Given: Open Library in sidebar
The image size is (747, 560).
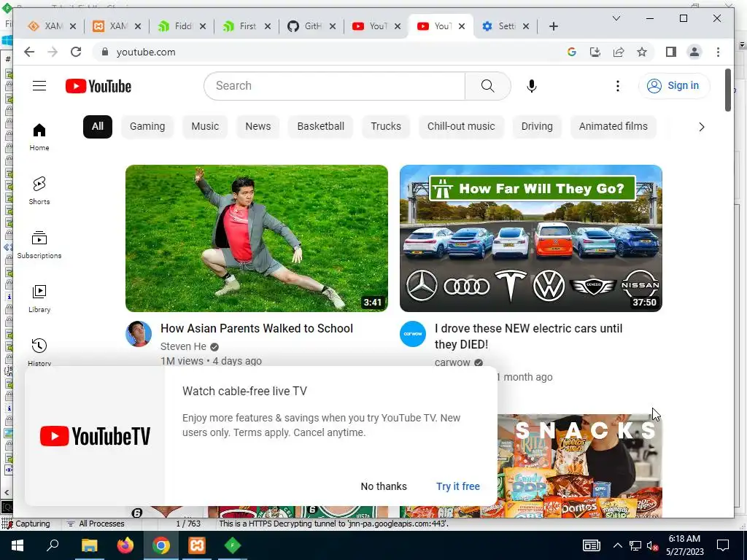Looking at the screenshot, I should click(39, 298).
